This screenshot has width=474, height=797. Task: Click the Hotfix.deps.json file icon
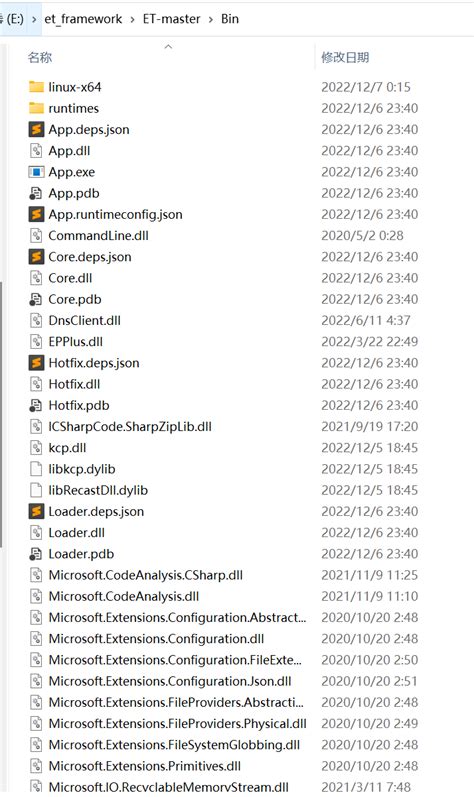pos(36,363)
